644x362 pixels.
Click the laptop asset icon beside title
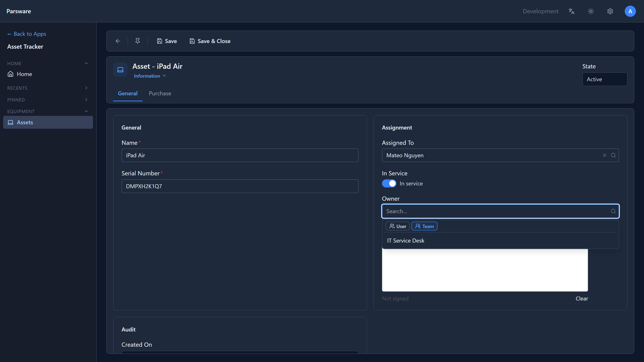click(120, 70)
